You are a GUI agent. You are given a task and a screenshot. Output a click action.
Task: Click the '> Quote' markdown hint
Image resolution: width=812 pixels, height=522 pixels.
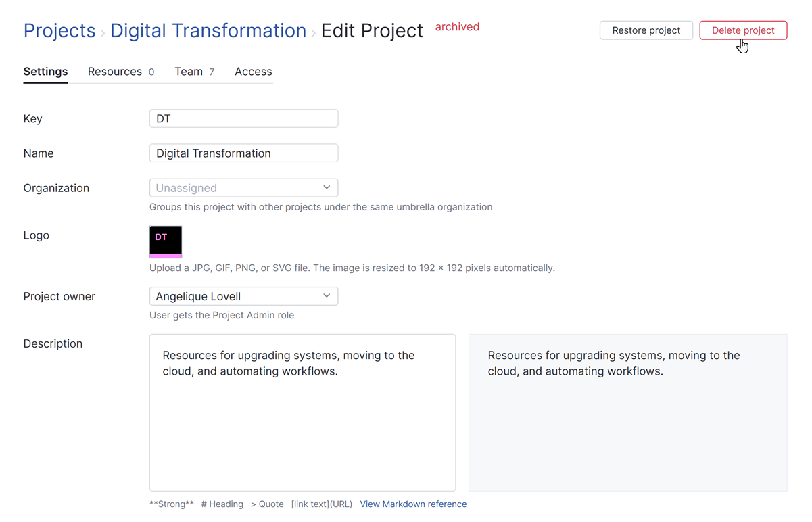tap(267, 504)
